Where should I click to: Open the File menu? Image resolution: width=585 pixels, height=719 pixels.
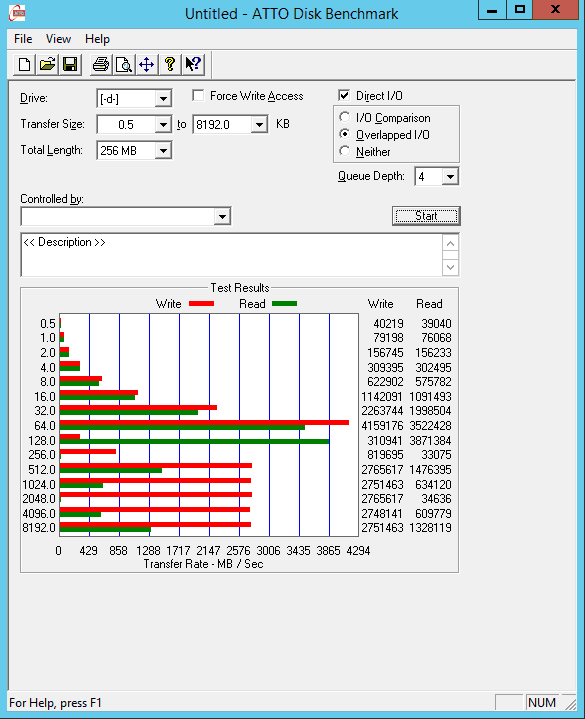coord(23,39)
